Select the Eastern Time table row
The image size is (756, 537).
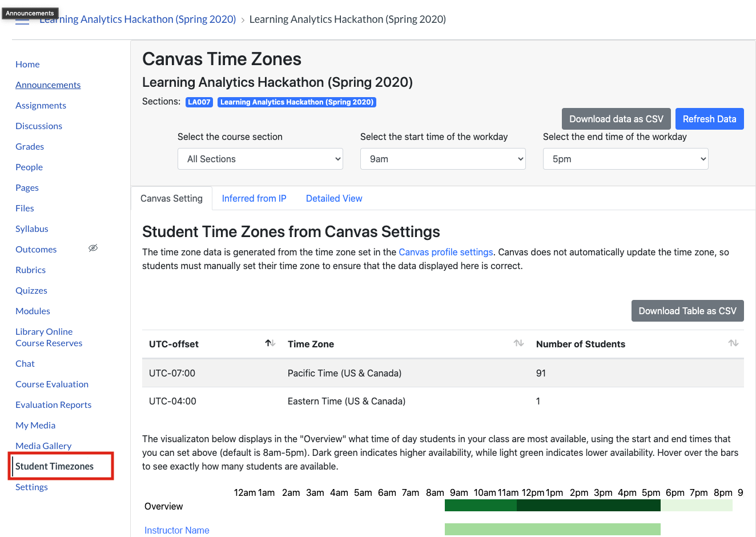click(x=443, y=401)
